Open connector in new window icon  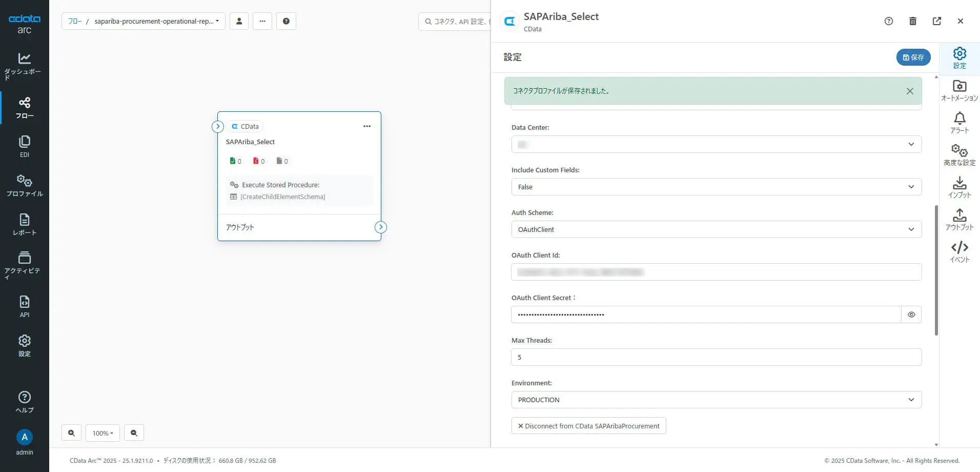pos(936,21)
